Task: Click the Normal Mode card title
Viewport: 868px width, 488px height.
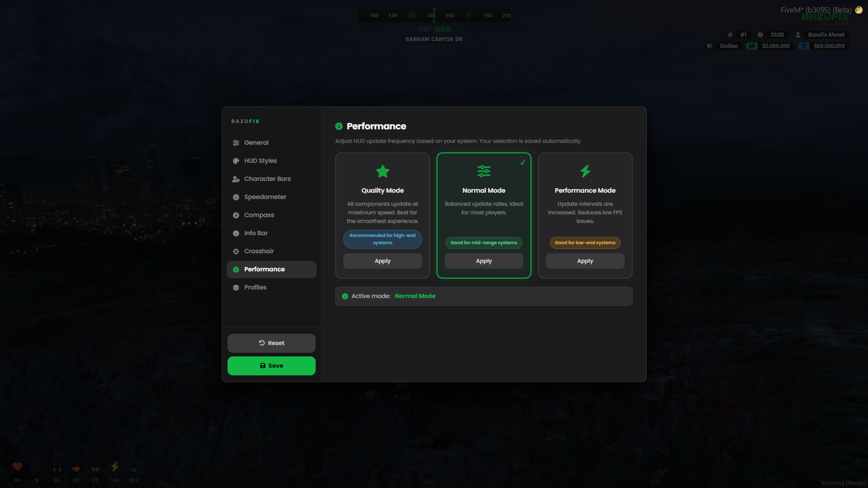Action: 484,190
